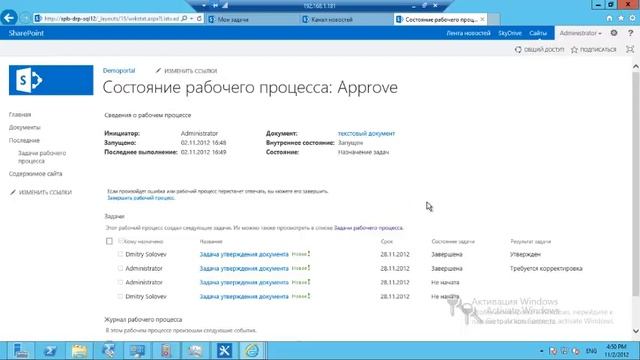Open 'Задачи рабочего процесса' in the left navigation
Screen dimensions: 640x360
(42, 157)
